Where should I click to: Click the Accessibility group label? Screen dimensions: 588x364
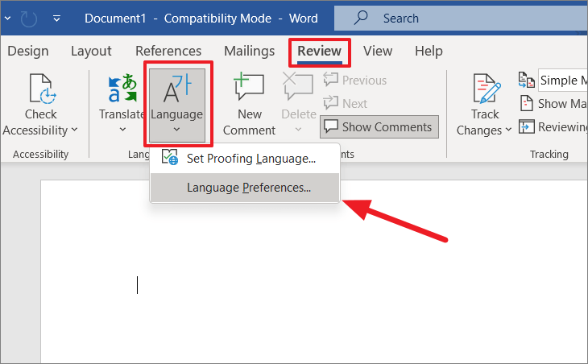click(40, 154)
